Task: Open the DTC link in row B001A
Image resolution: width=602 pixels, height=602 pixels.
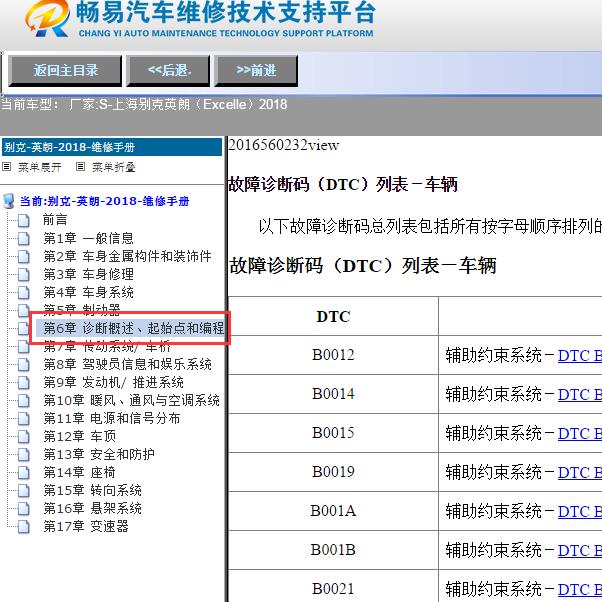Action: click(x=580, y=512)
